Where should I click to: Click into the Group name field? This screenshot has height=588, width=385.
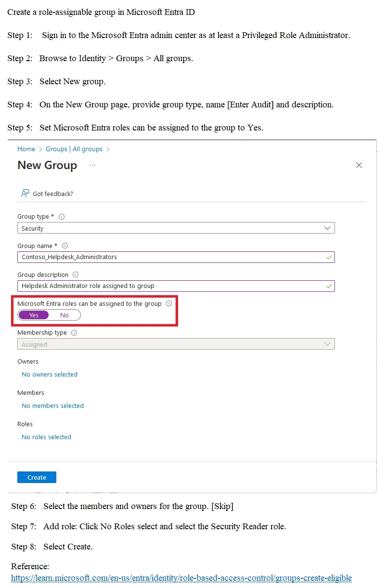(x=176, y=257)
